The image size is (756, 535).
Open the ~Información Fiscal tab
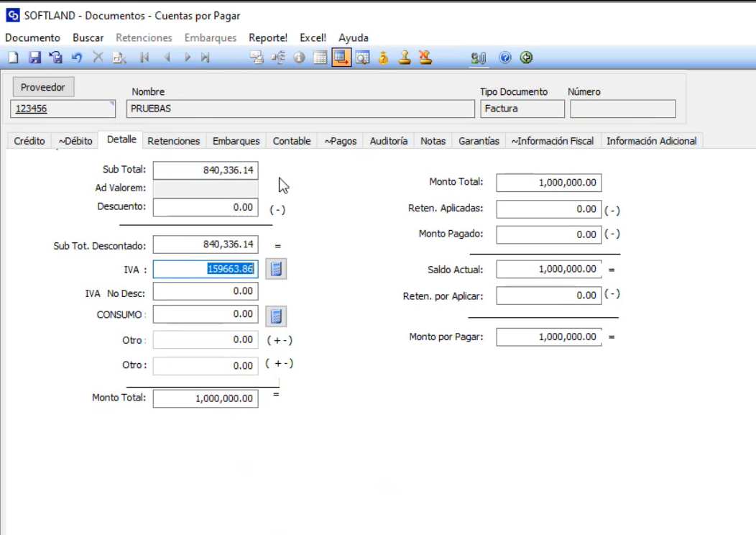[553, 141]
